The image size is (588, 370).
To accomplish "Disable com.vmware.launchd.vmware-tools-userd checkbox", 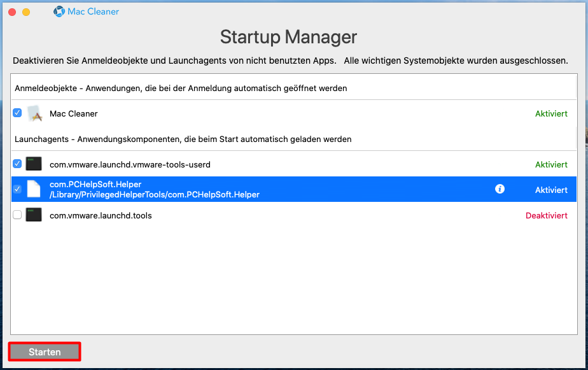I will click(17, 164).
